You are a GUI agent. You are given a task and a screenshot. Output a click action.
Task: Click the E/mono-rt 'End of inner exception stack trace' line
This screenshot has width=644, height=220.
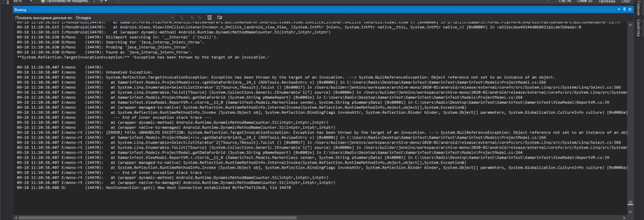tap(114, 173)
